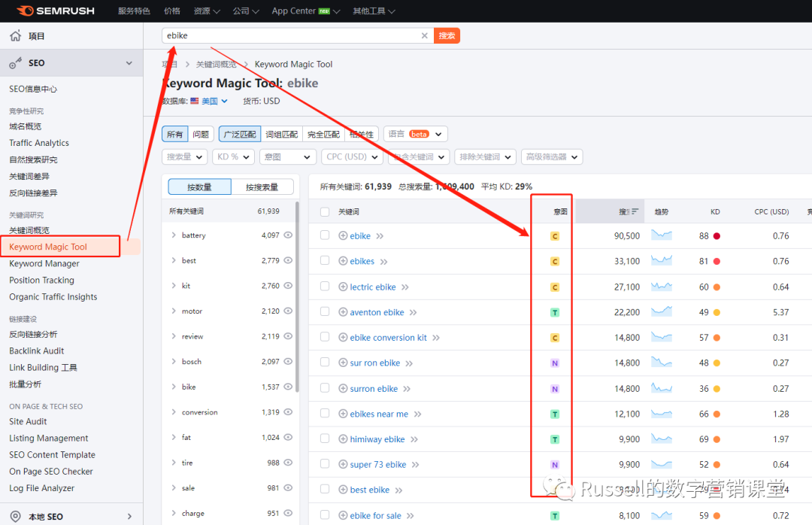This screenshot has height=525, width=812.
Task: Open the home icon beside 项目
Action: (16, 36)
